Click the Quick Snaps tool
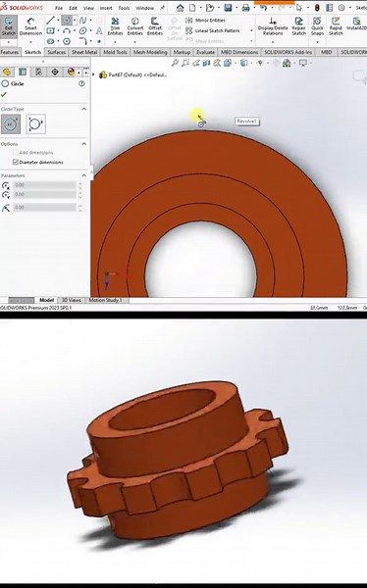The height and width of the screenshot is (588, 367). coord(317,26)
